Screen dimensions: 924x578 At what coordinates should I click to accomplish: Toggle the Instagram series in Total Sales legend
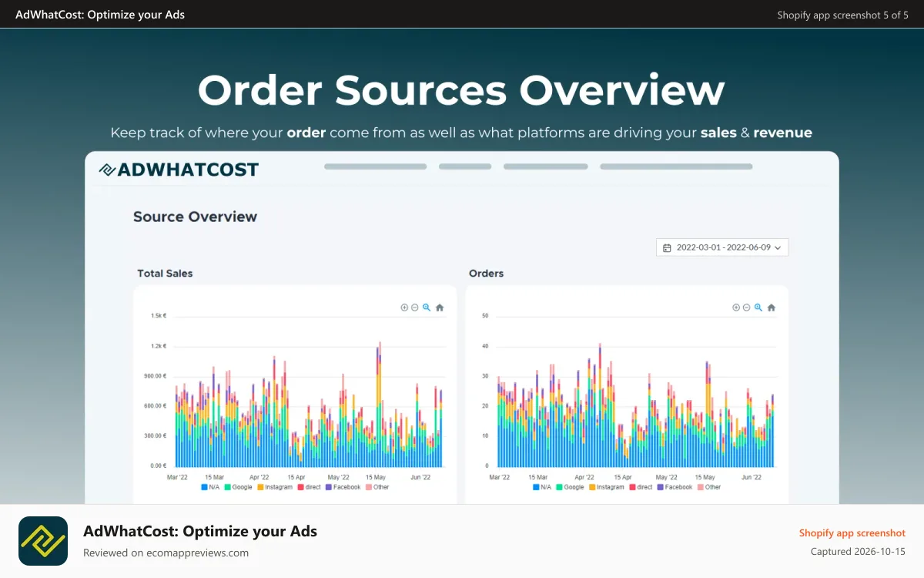point(275,487)
